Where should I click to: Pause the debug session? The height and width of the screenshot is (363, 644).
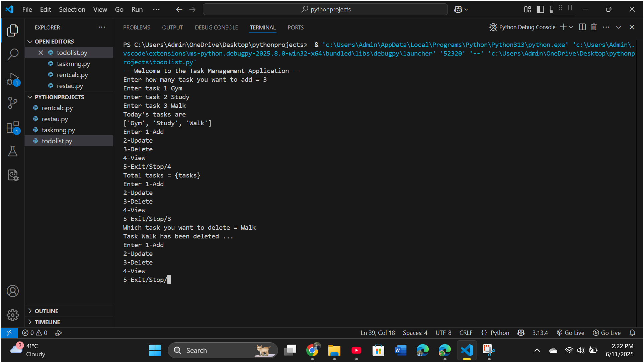click(x=570, y=8)
